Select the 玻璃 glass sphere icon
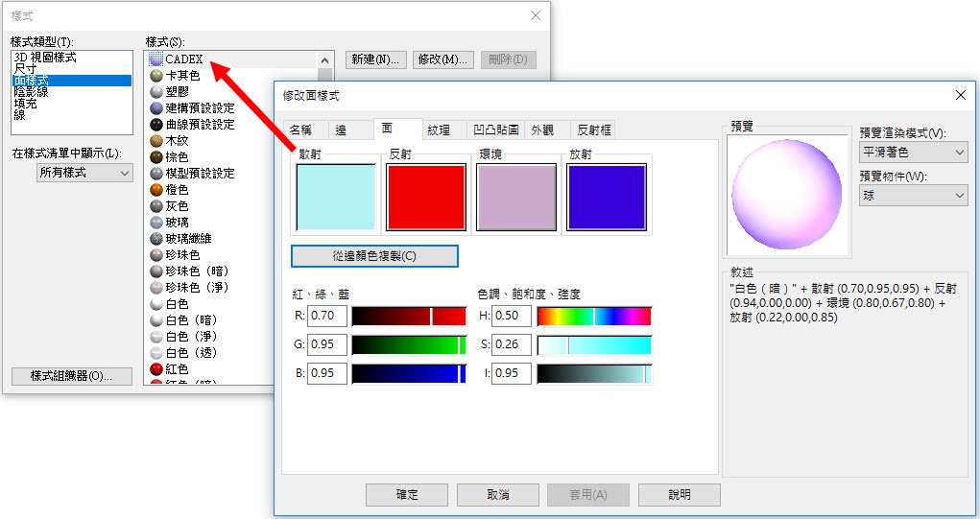The height and width of the screenshot is (519, 980). tap(156, 223)
